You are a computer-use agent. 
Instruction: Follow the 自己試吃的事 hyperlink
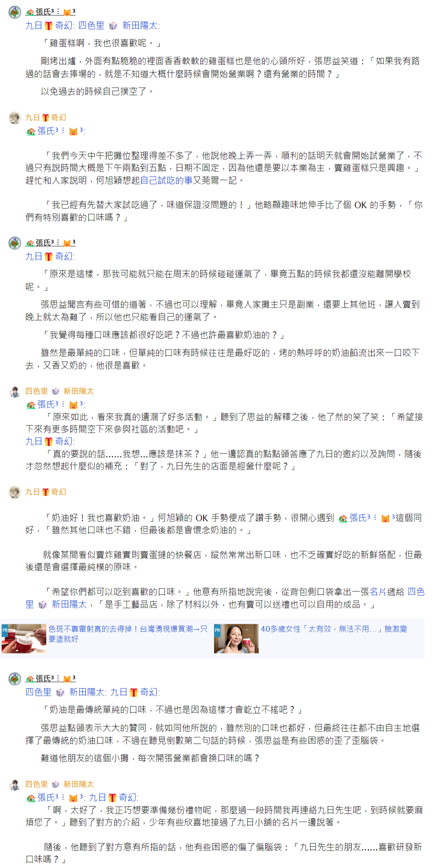166,180
